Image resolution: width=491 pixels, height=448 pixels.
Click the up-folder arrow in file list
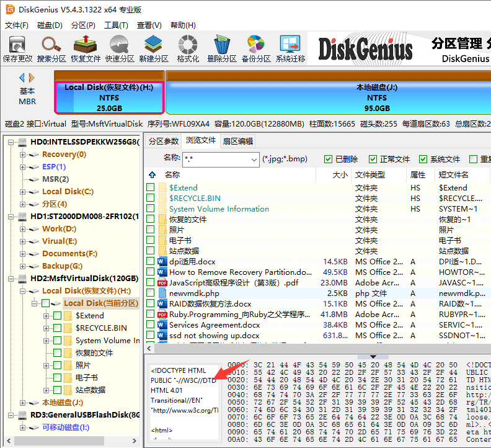(152, 174)
